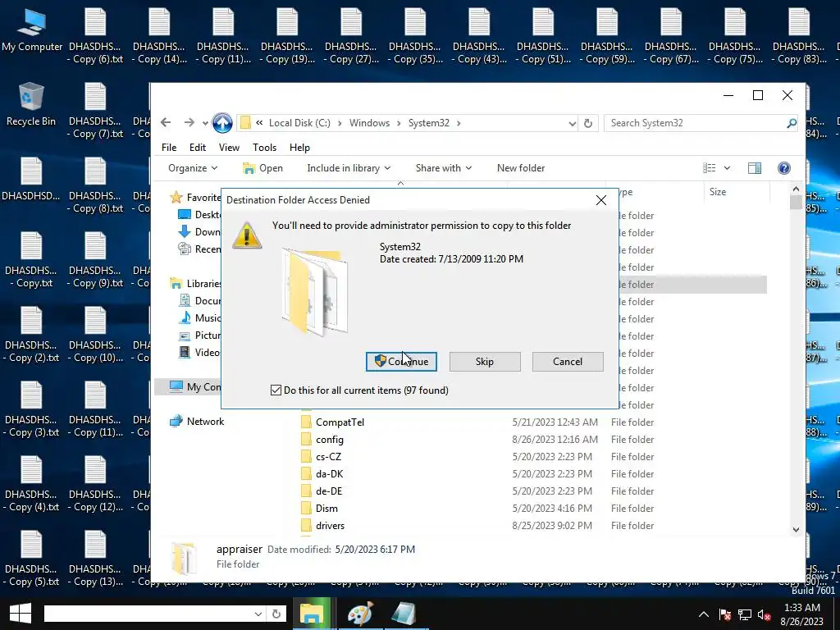Select DHASDHS Copy (5).txt desktop file
The width and height of the screenshot is (840, 630).
[x=31, y=559]
